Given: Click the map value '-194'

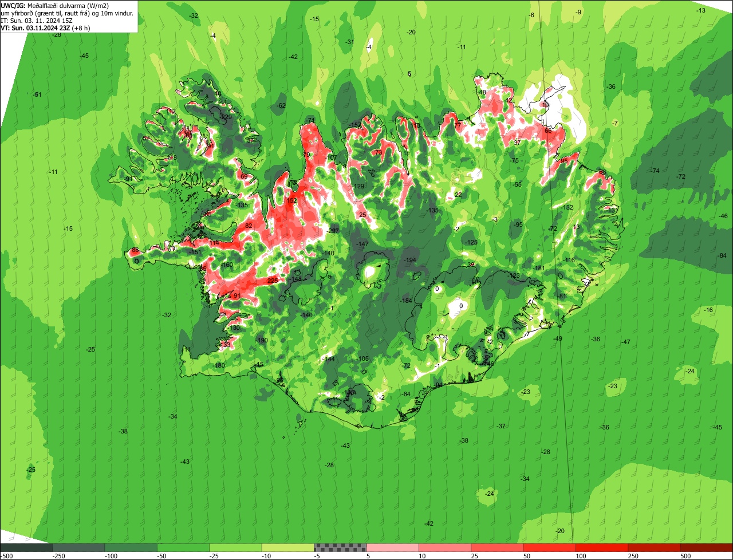Looking at the screenshot, I should pyautogui.click(x=409, y=260).
